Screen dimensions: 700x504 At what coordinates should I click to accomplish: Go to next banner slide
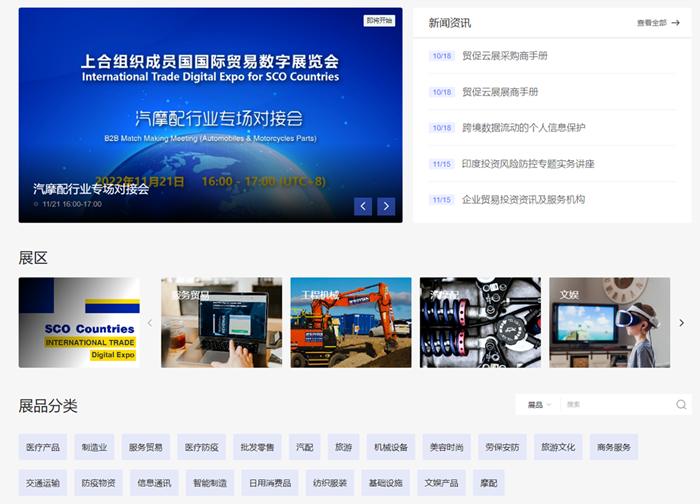[x=386, y=206]
